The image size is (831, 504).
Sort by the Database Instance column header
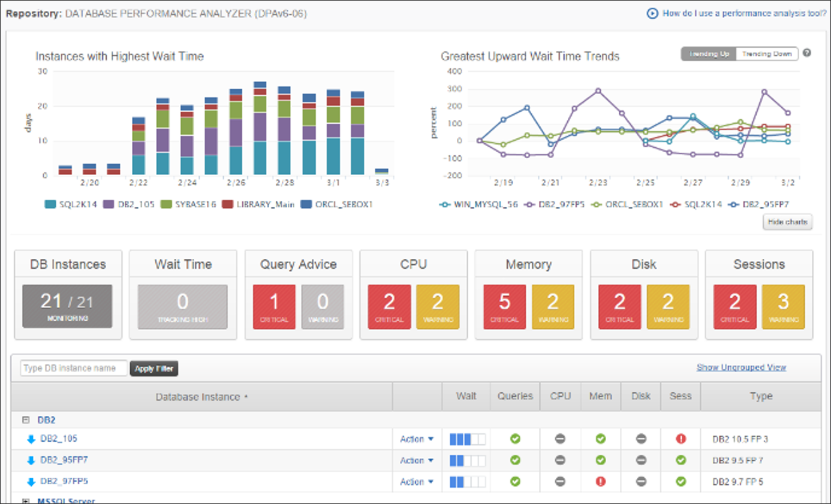click(201, 397)
